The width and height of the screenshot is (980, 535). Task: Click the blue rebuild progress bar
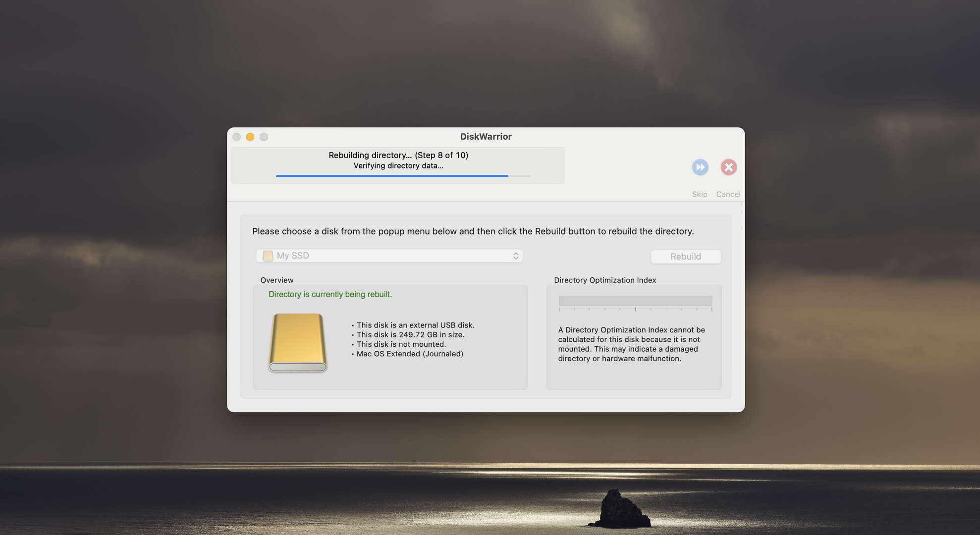[403, 176]
